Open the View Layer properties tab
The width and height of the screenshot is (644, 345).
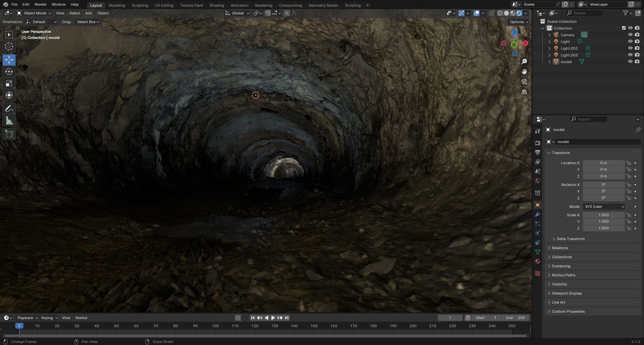coord(538,162)
